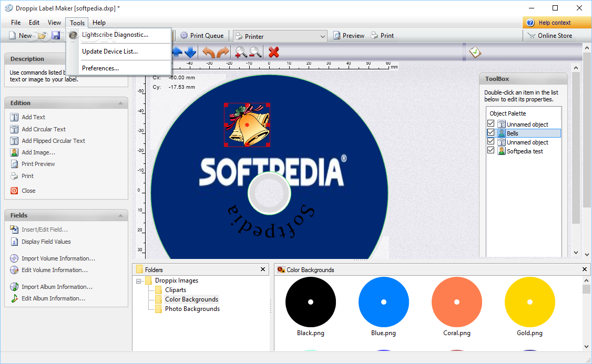
Task: Click the save floppy disk icon
Action: point(56,36)
